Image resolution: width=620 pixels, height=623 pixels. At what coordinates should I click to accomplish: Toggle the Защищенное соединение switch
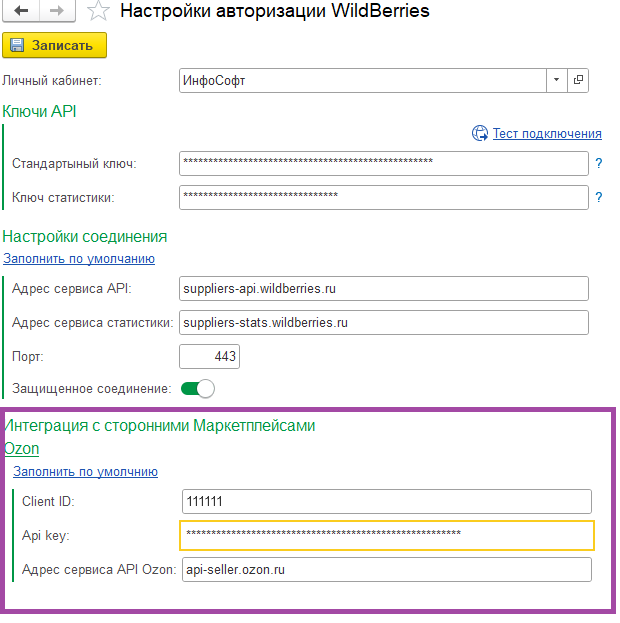[198, 388]
